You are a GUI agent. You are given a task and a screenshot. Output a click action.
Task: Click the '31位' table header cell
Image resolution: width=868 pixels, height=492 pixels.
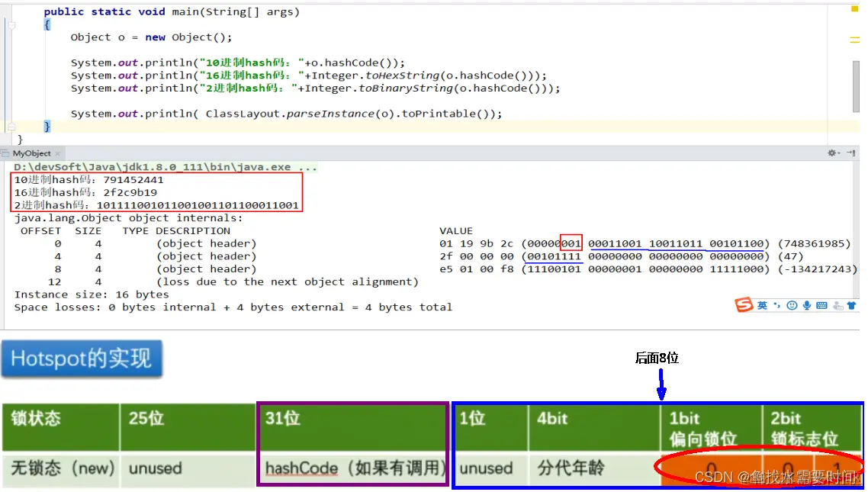tap(353, 427)
